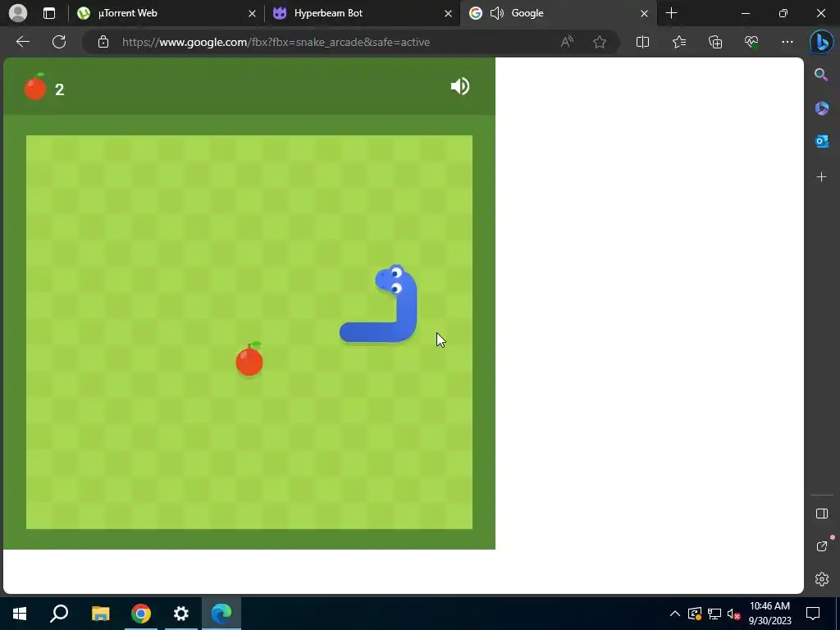Click the apple score icon

(35, 87)
